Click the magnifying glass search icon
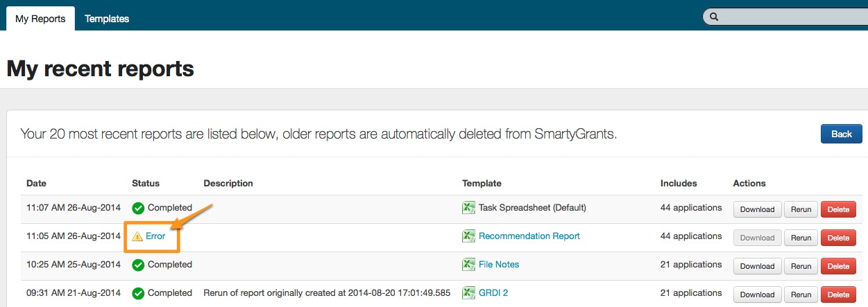Viewport: 868px width, 307px height. point(714,17)
